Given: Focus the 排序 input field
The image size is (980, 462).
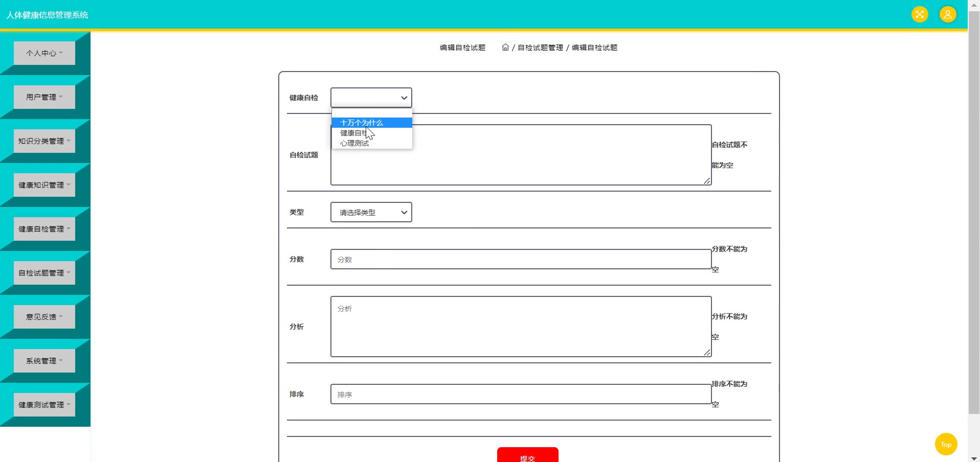Looking at the screenshot, I should 521,394.
